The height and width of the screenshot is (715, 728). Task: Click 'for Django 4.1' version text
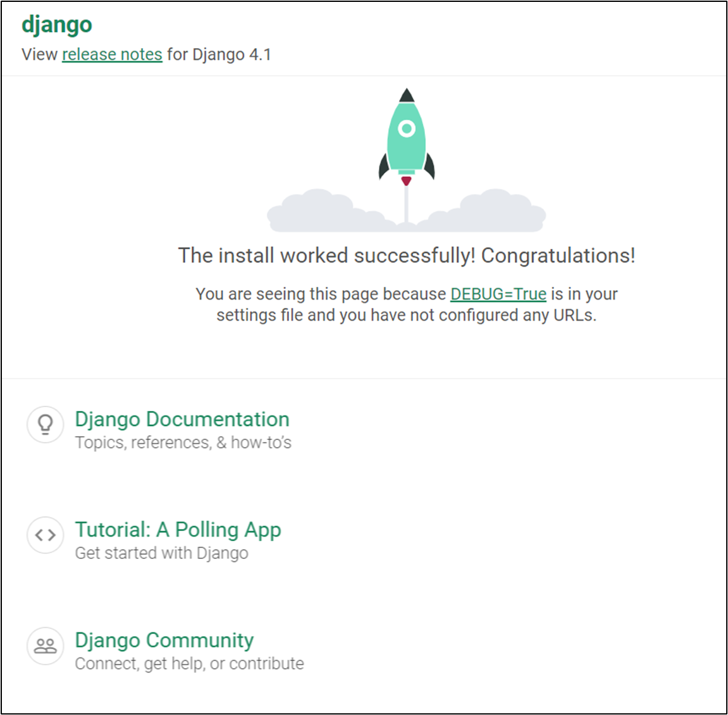pyautogui.click(x=219, y=54)
